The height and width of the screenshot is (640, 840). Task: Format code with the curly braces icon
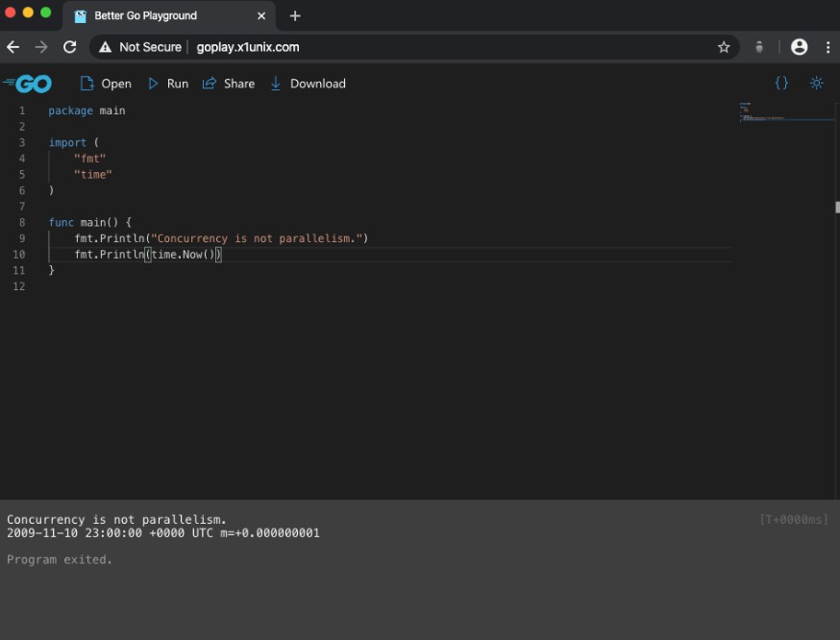click(x=781, y=83)
